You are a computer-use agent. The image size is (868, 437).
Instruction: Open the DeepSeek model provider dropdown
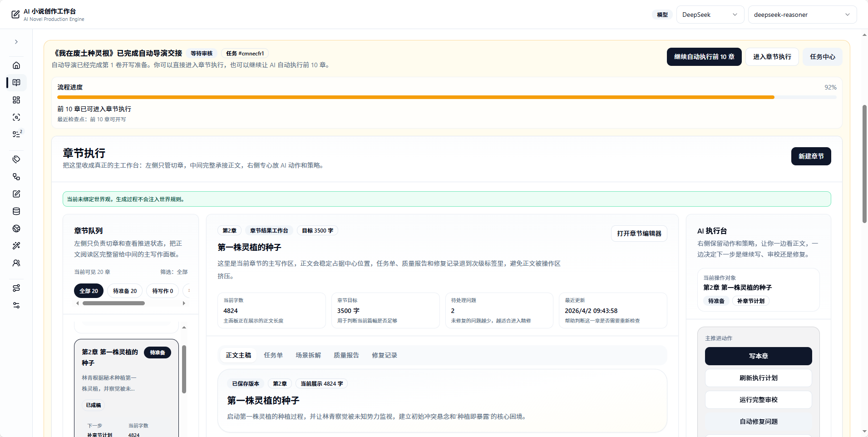click(x=710, y=14)
